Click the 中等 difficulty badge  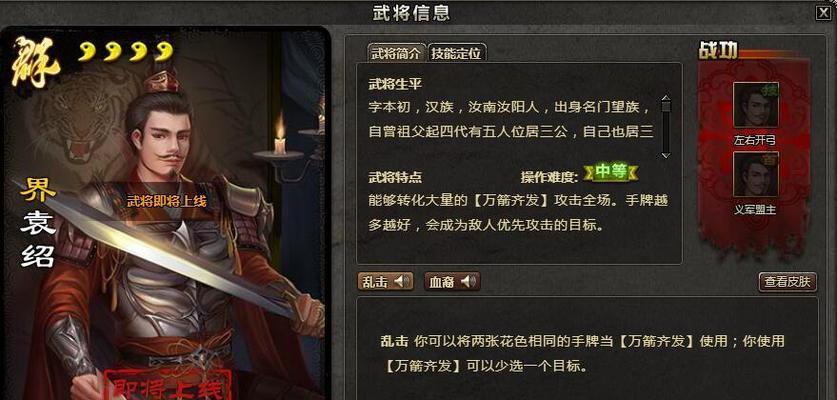[611, 172]
